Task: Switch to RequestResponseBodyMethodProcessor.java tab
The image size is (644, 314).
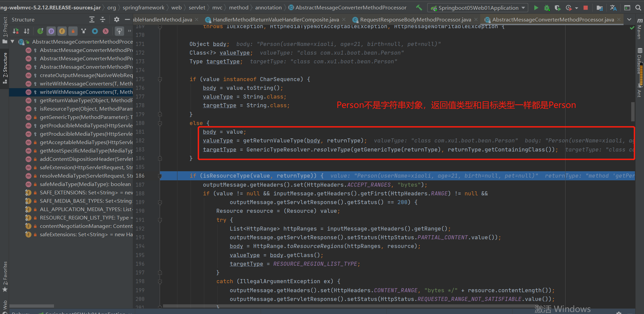Action: point(415,19)
